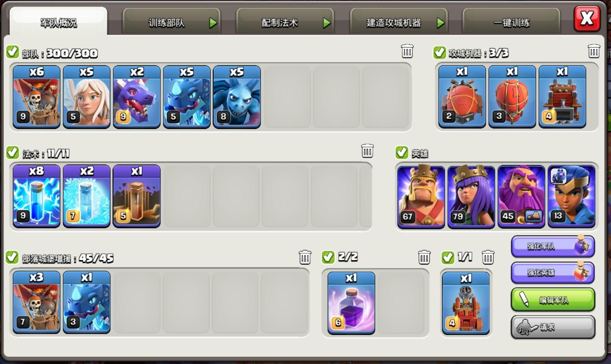611x364 pixels.
Task: Tap the purple Dragon troop card
Action: coord(137,97)
